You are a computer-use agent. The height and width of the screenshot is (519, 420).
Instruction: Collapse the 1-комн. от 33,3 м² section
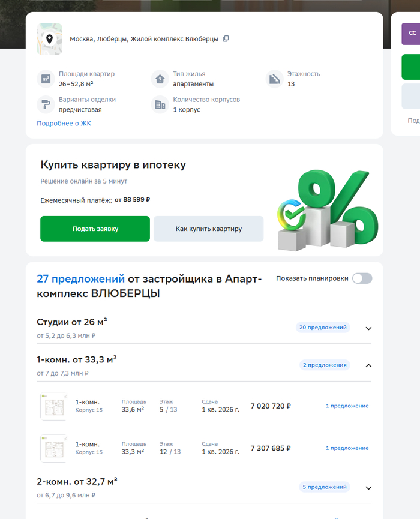pyautogui.click(x=368, y=365)
